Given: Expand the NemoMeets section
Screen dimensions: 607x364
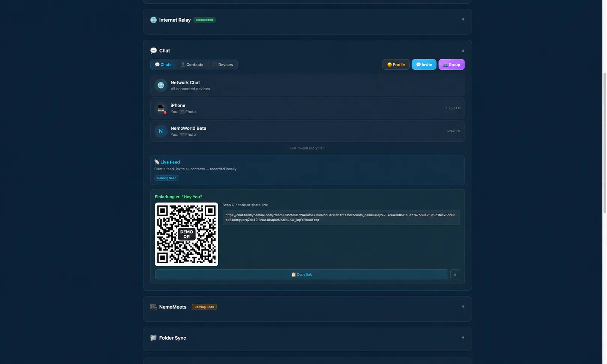Looking at the screenshot, I should pos(463,307).
